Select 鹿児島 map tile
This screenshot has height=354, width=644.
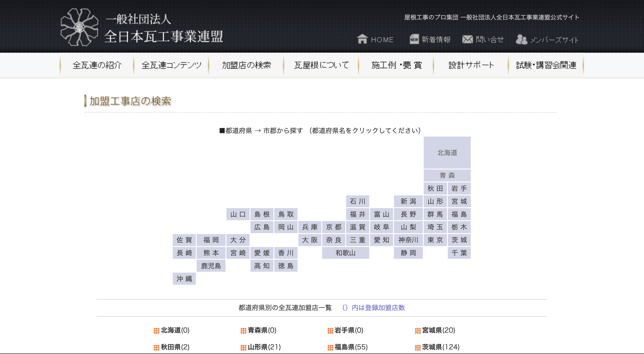(x=211, y=266)
